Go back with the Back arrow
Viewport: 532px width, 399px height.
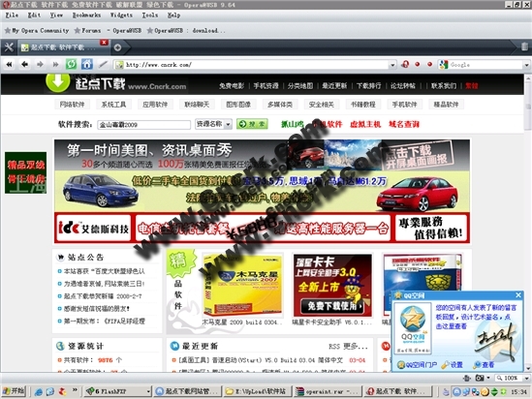click(x=25, y=64)
